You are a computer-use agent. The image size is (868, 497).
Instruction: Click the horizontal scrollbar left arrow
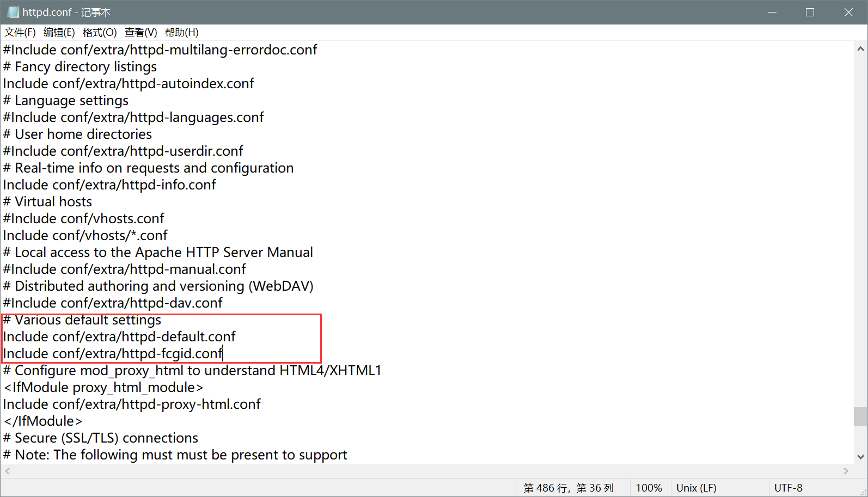[7, 471]
